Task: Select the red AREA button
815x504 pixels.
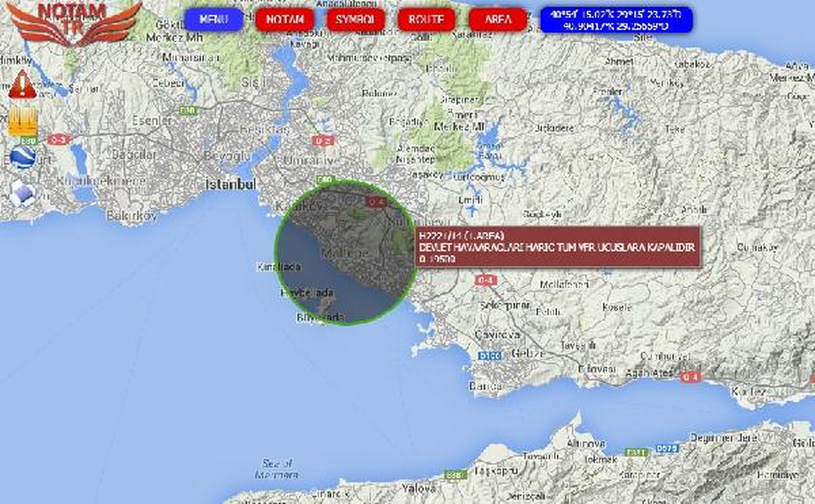Action: (498, 20)
